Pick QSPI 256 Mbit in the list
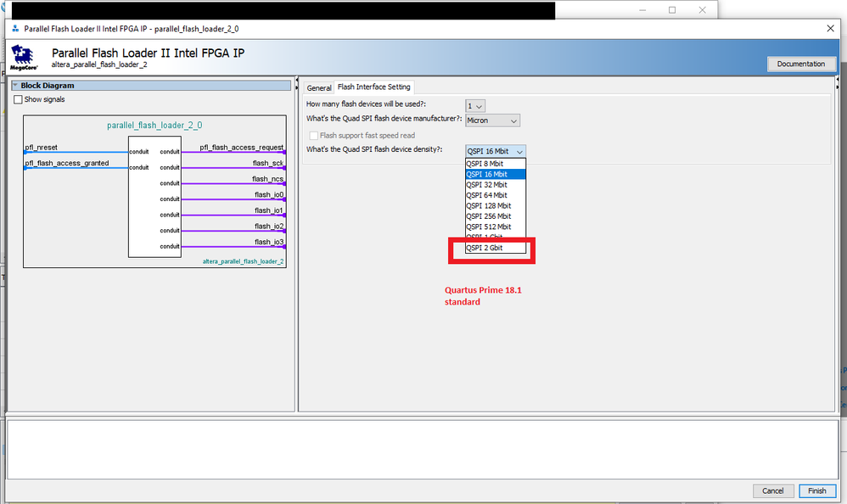 [496, 216]
